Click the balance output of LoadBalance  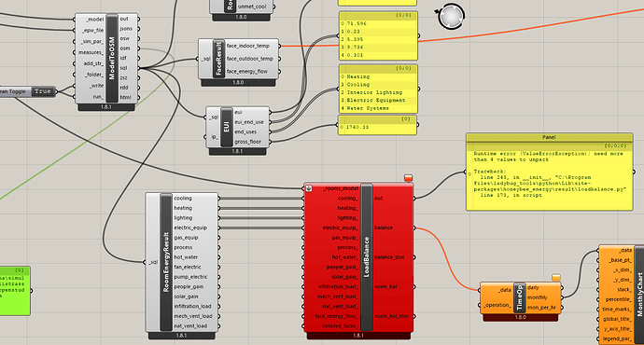[x=384, y=228]
